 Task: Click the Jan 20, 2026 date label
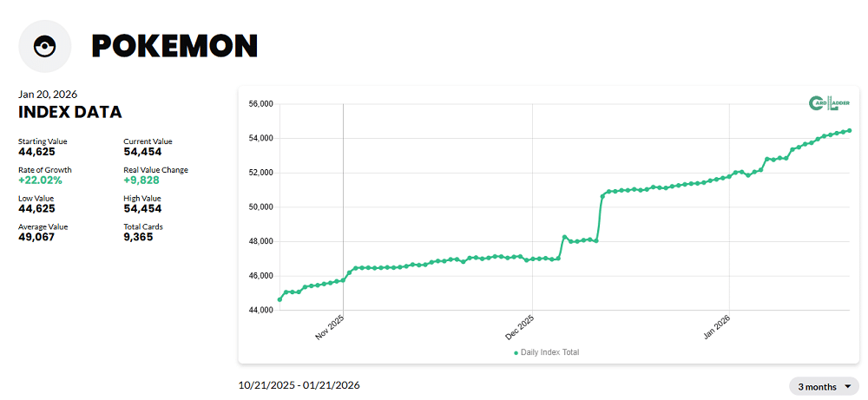click(x=48, y=94)
